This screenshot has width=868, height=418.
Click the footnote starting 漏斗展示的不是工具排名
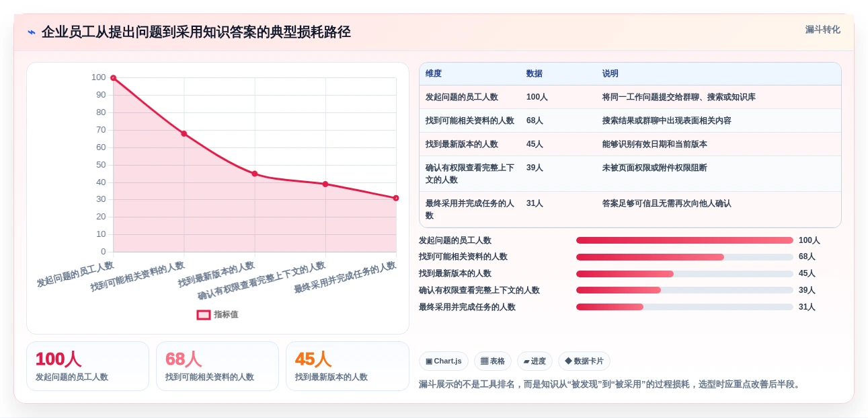(610, 384)
